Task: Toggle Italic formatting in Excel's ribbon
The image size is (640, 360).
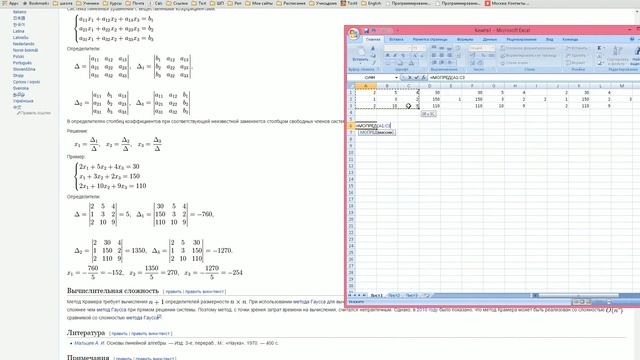Action: click(x=395, y=56)
